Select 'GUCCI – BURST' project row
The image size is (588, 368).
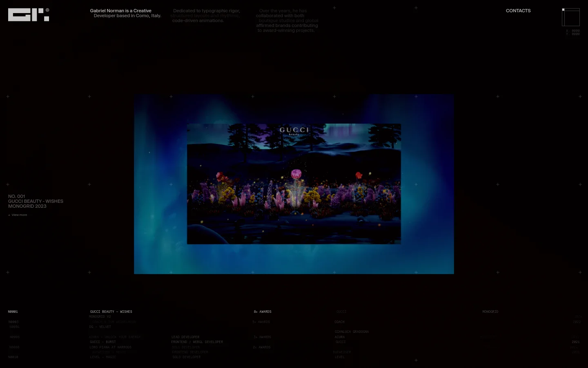click(103, 342)
